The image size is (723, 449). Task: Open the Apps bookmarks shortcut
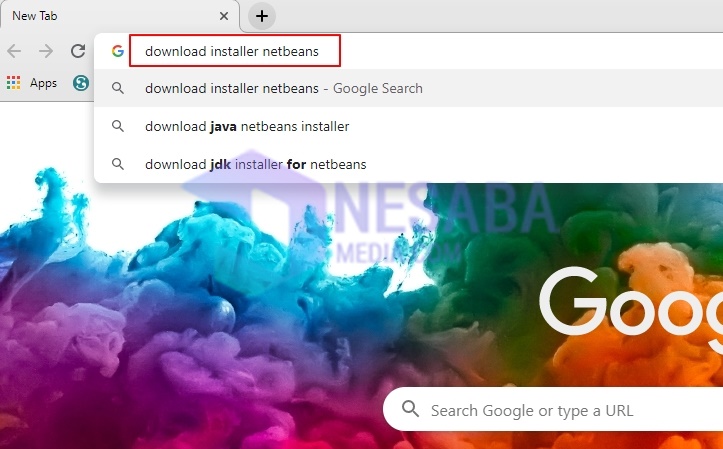[32, 83]
